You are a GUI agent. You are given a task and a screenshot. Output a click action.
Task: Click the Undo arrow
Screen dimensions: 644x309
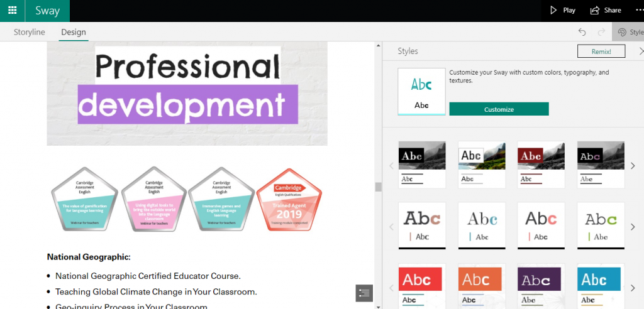(582, 32)
